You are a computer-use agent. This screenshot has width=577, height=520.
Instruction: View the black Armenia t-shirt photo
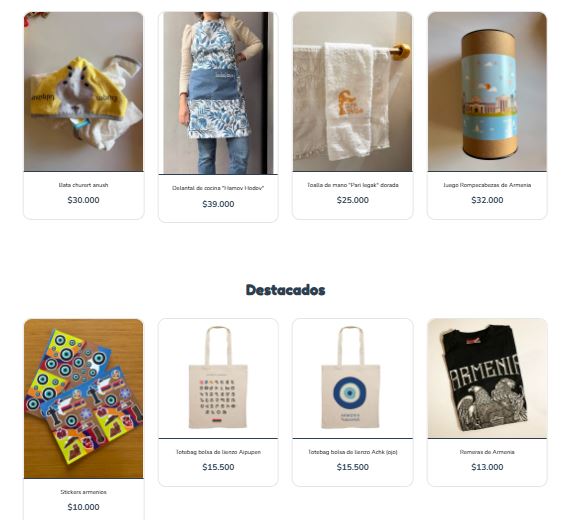(487, 378)
